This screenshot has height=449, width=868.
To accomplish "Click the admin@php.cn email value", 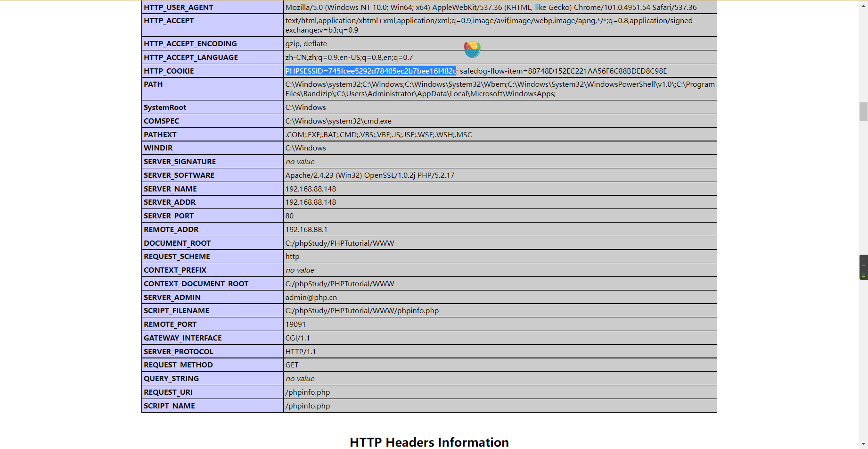I will pos(311,297).
